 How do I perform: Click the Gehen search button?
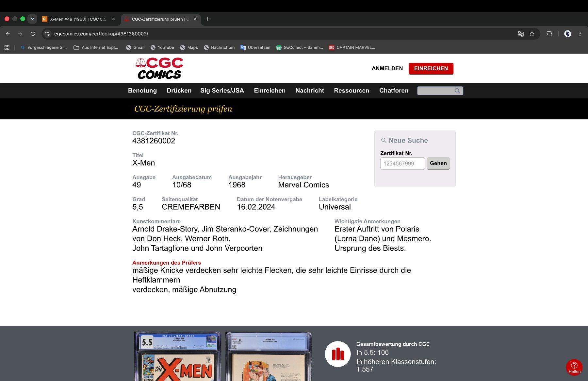(438, 163)
